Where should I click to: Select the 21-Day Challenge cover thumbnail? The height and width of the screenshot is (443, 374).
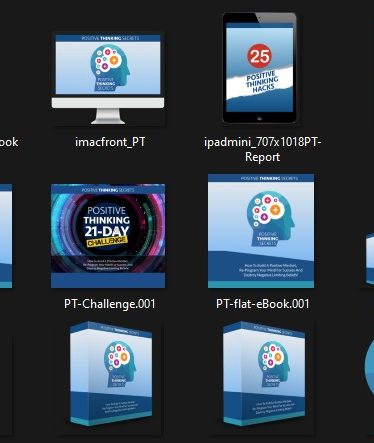pyautogui.click(x=108, y=235)
